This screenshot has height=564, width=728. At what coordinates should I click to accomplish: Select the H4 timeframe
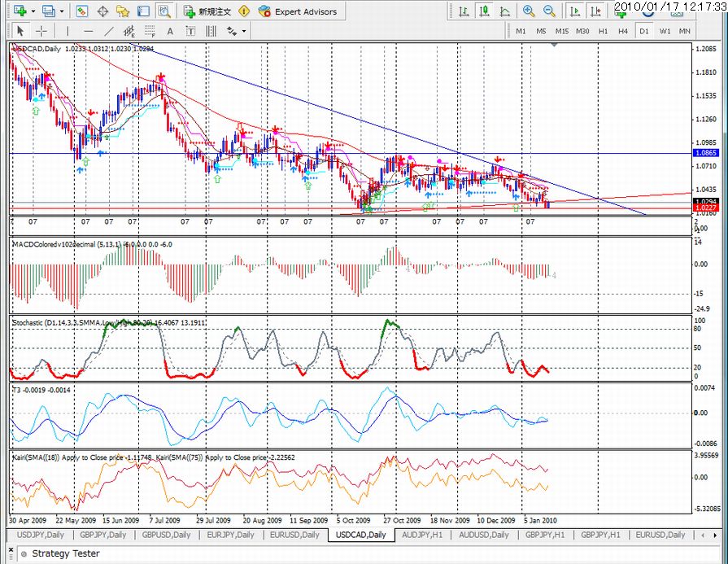623,31
